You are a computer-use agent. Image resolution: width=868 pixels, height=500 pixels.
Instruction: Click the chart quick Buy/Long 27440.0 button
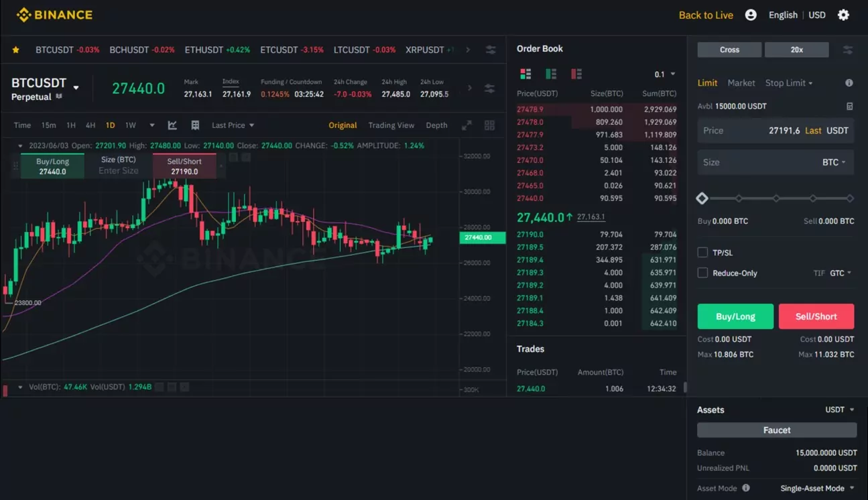click(x=53, y=166)
